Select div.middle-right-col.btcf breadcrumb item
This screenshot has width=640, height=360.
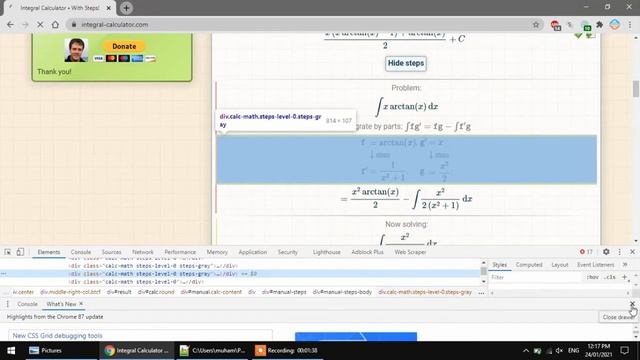[70, 292]
